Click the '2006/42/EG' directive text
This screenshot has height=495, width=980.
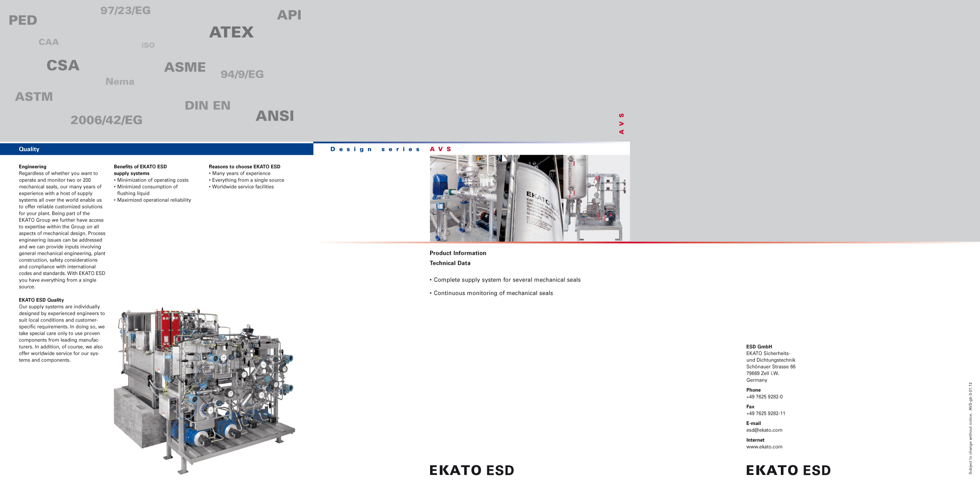click(x=106, y=120)
